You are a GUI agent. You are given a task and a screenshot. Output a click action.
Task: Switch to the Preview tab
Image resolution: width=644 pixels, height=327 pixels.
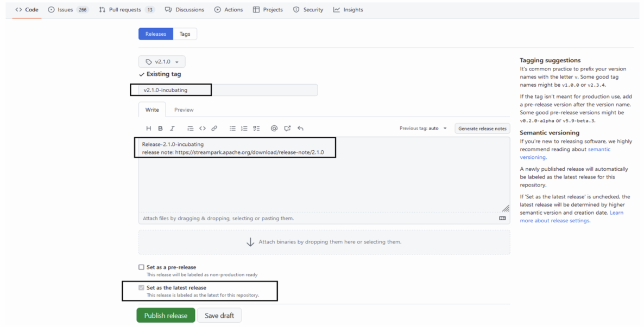(x=184, y=110)
